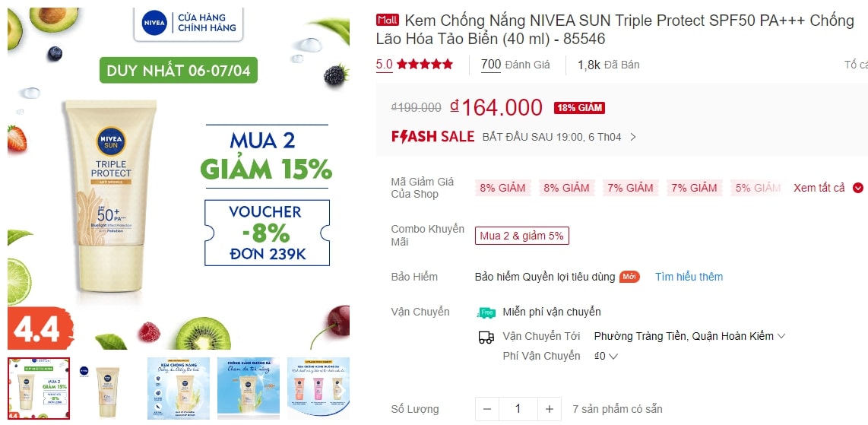Open the Tìm hiểu thêm link
Screen dimensions: 868x425
[689, 277]
